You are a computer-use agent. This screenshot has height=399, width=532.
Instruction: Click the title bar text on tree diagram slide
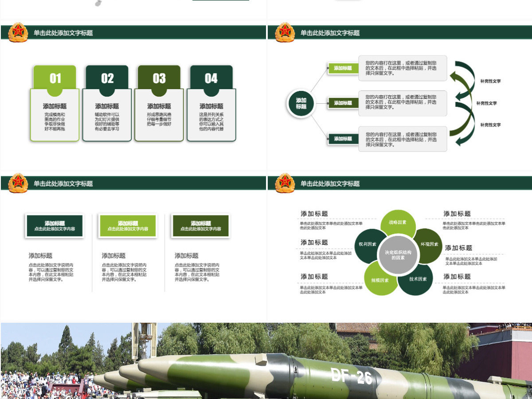330,33
